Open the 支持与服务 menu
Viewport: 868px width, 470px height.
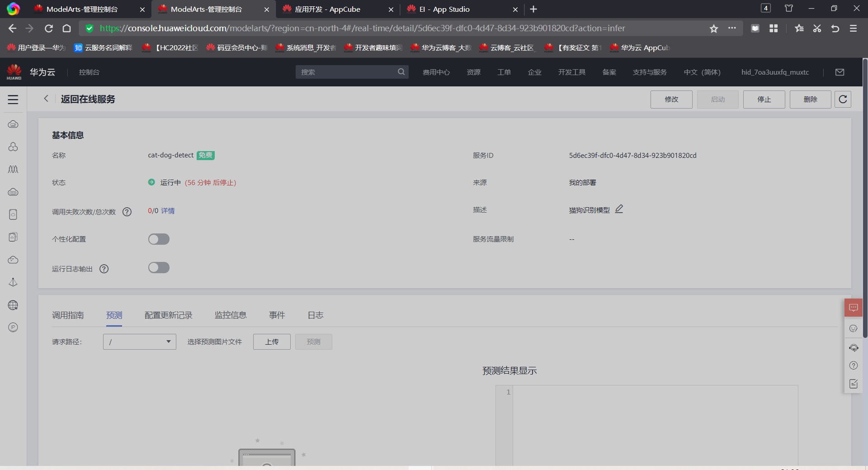point(650,72)
